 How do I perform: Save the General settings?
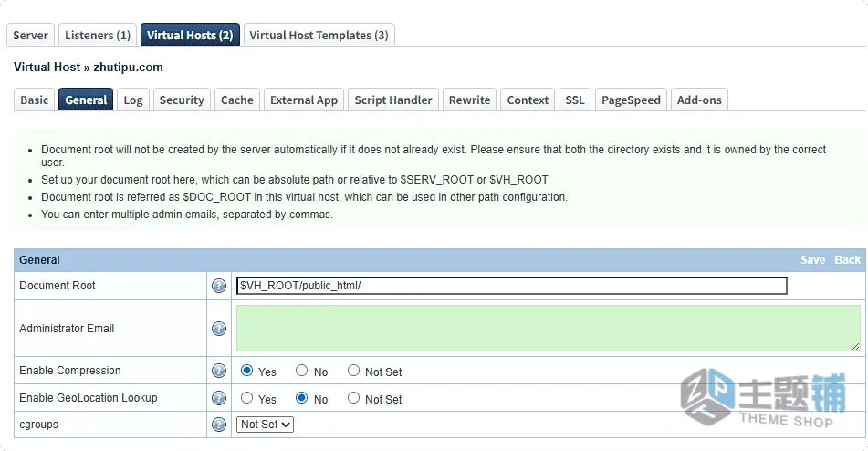pos(812,260)
